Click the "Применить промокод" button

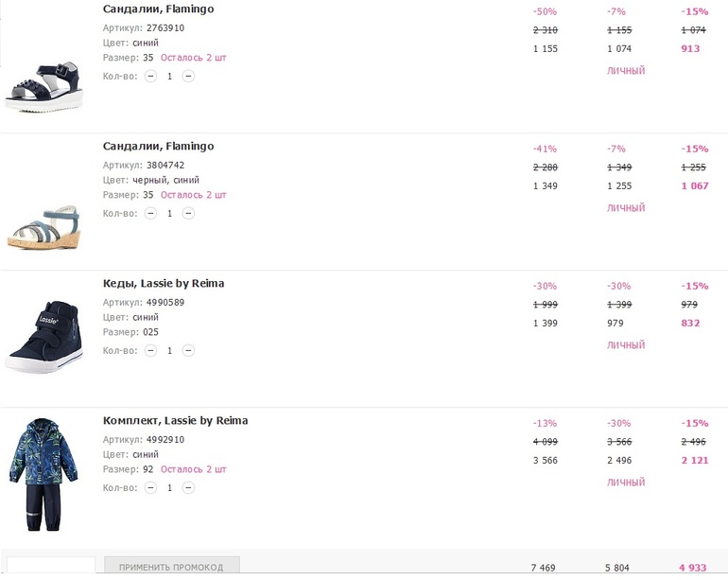click(171, 567)
